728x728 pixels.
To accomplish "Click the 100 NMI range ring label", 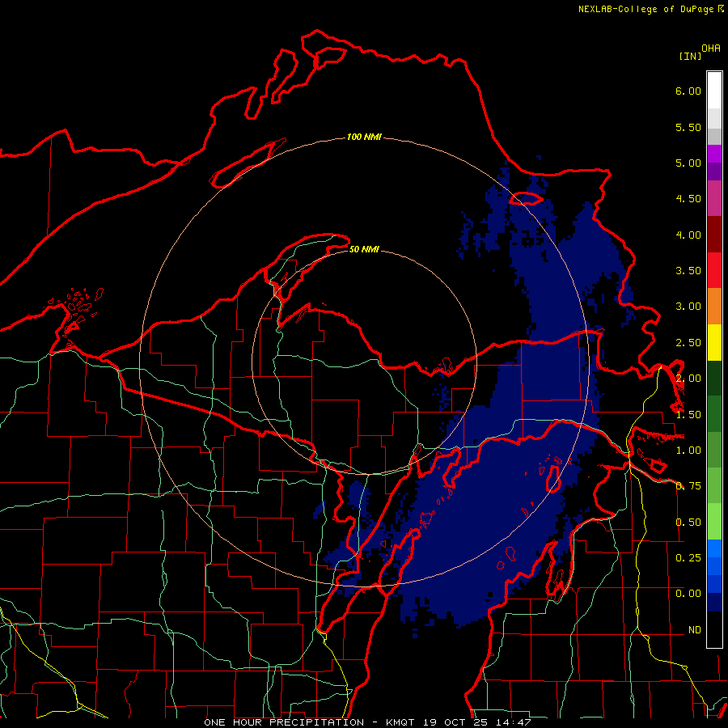I will click(x=364, y=137).
